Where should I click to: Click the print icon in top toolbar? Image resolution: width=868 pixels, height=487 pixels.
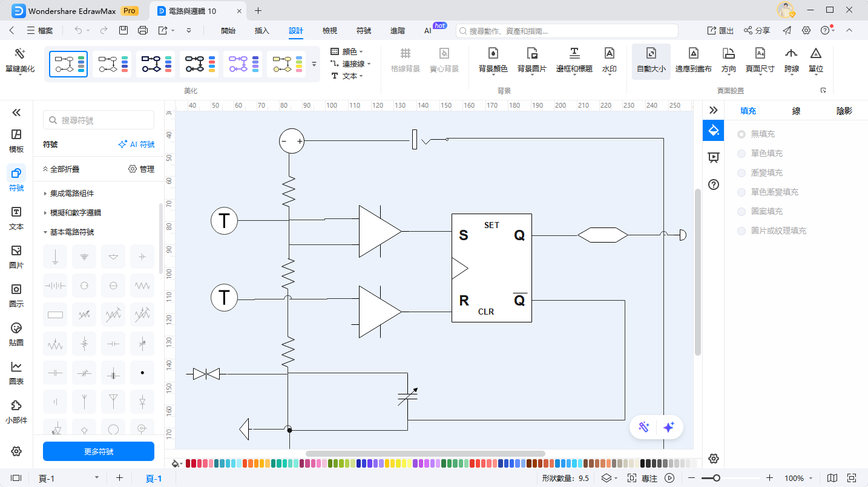[x=143, y=30]
